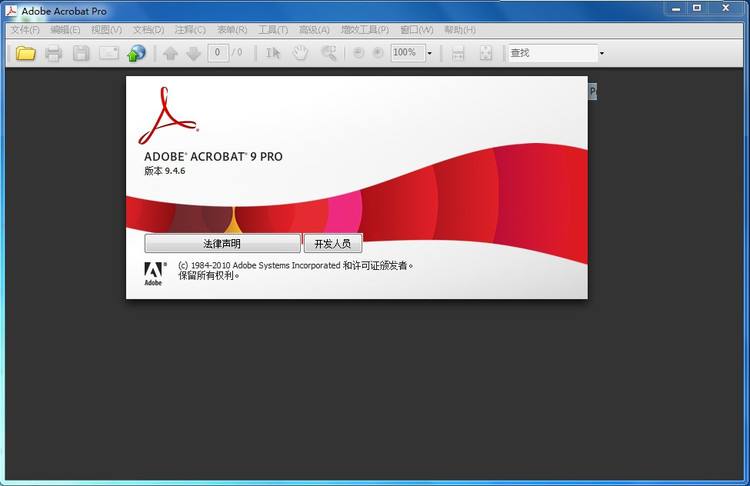
Task: Click the ADOBE ACROBAT 9 PRO title text
Action: [x=213, y=156]
